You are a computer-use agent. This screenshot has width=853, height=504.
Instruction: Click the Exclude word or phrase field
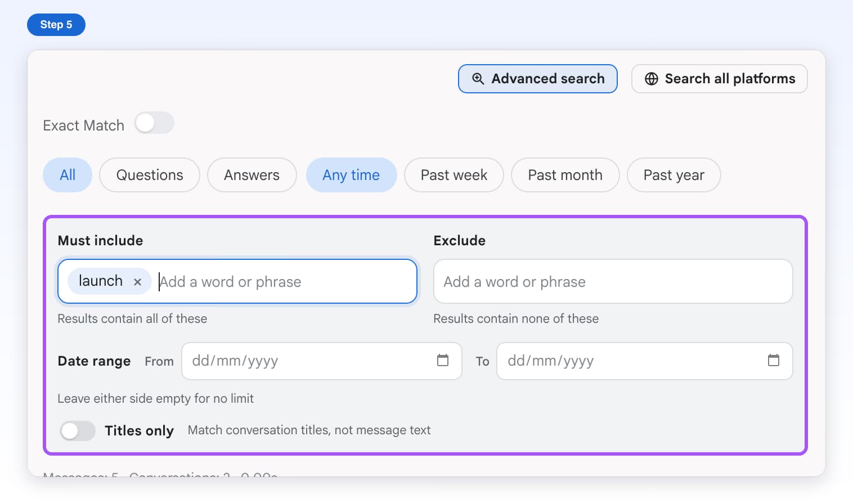click(x=613, y=281)
